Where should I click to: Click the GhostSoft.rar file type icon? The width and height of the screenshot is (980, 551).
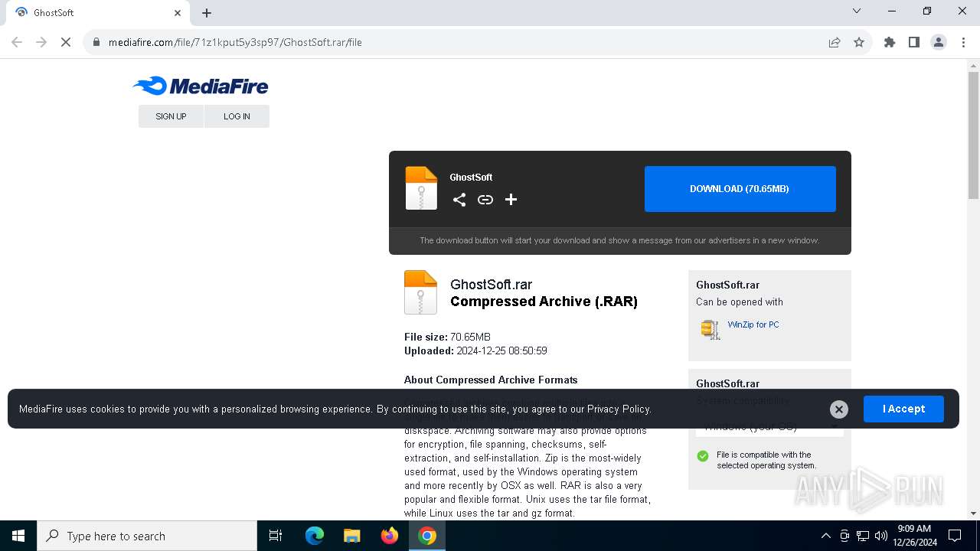(420, 292)
